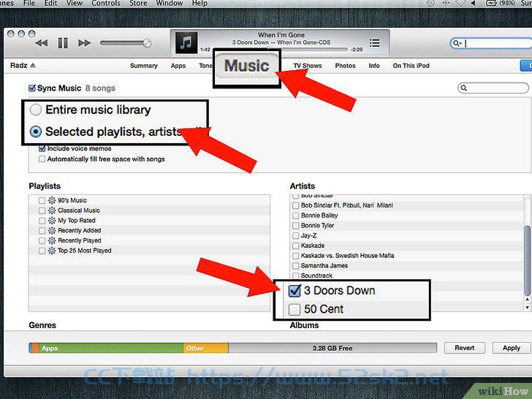
Task: Skip back to the previous track
Action: pos(42,43)
